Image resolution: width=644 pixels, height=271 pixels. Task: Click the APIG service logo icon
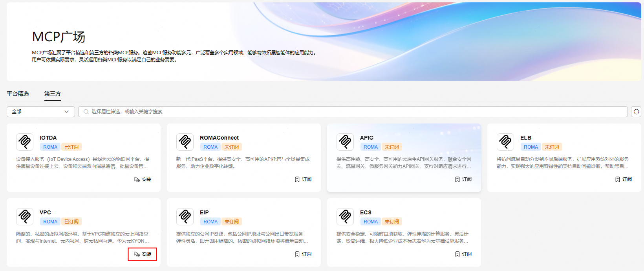345,142
